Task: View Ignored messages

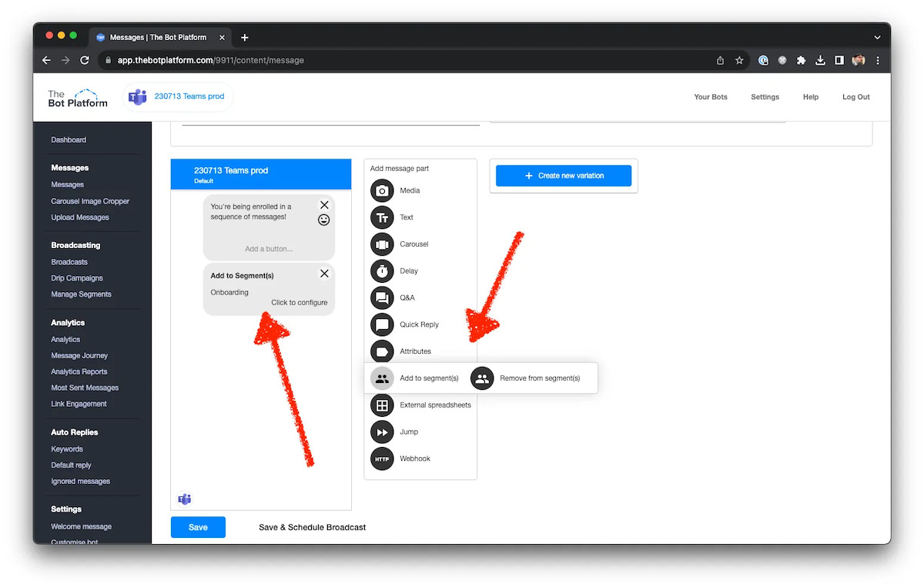Action: [80, 482]
